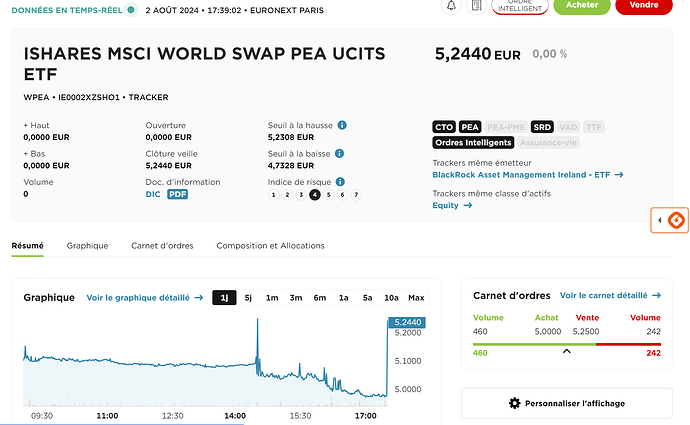Select the 1m chart period

click(272, 298)
